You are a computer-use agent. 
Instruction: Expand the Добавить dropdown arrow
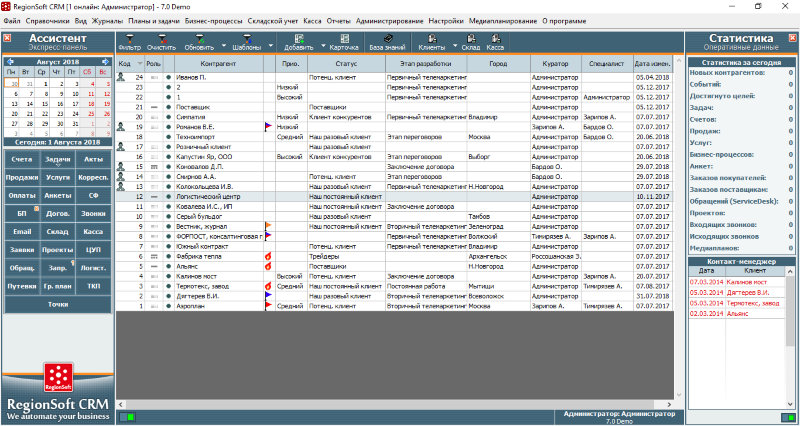click(x=323, y=45)
